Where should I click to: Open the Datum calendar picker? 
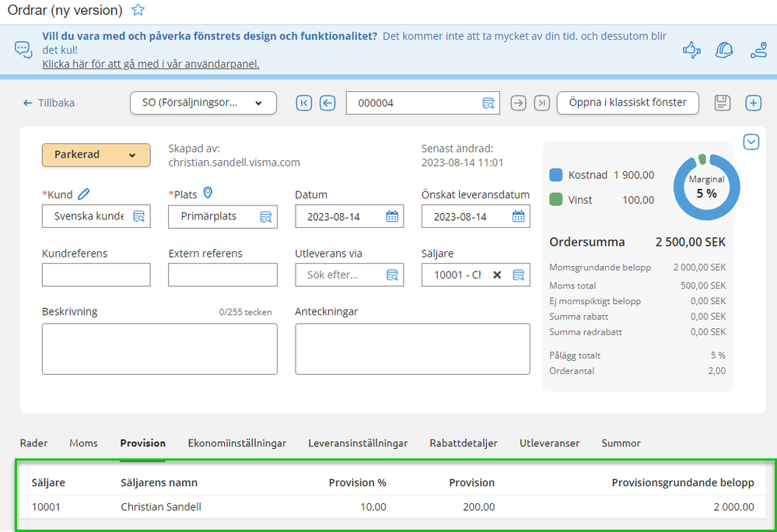coord(392,216)
